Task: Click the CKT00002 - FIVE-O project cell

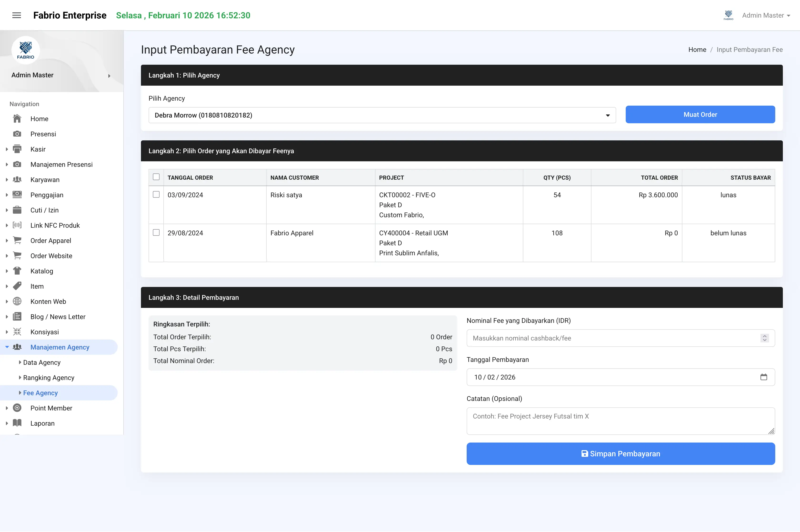Action: click(x=449, y=205)
